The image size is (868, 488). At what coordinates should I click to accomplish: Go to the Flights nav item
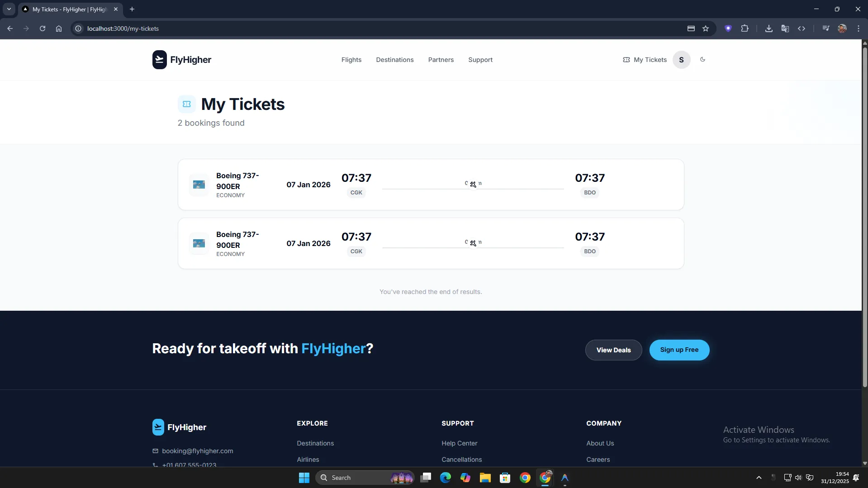pos(351,60)
